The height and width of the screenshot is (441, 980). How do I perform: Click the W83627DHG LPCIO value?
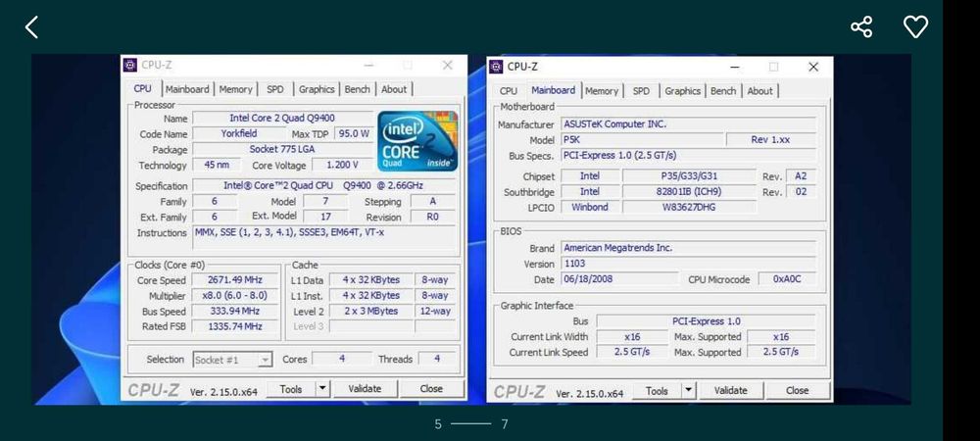coord(689,208)
